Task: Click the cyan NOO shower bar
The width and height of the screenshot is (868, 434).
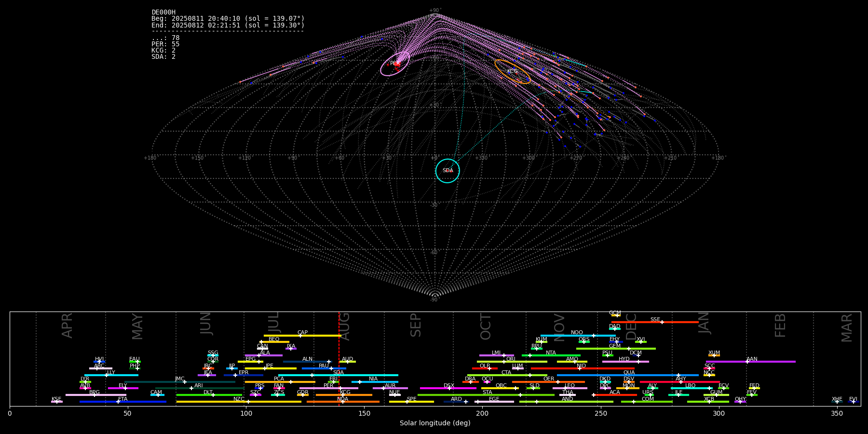Action: 578,336
